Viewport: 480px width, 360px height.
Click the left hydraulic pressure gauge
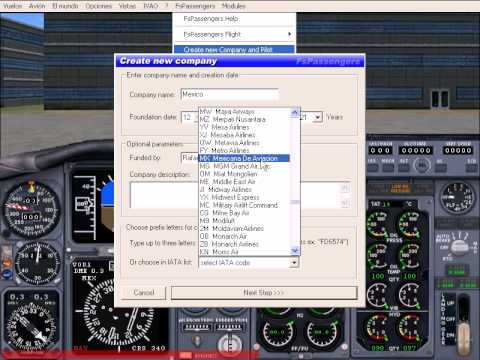coord(378,328)
